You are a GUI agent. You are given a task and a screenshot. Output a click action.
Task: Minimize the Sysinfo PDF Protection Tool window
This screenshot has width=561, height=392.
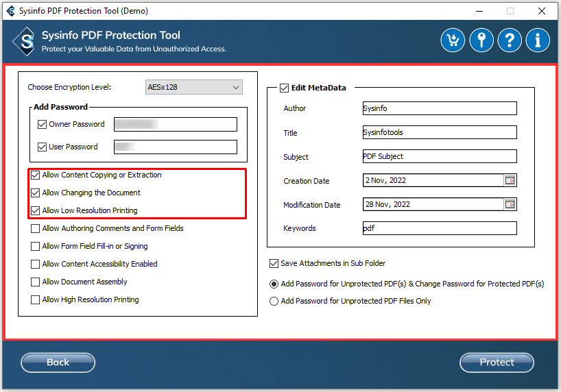pos(479,11)
